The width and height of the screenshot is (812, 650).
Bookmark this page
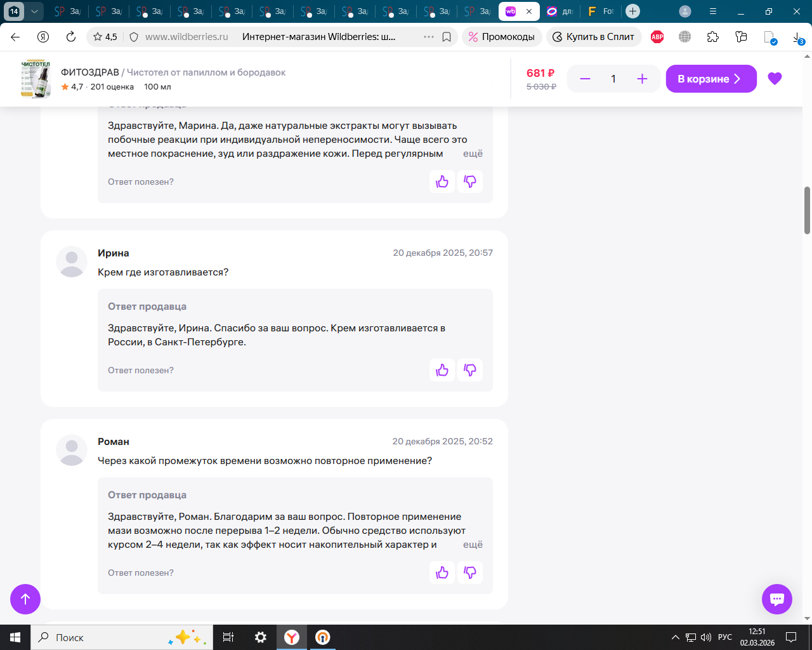447,37
